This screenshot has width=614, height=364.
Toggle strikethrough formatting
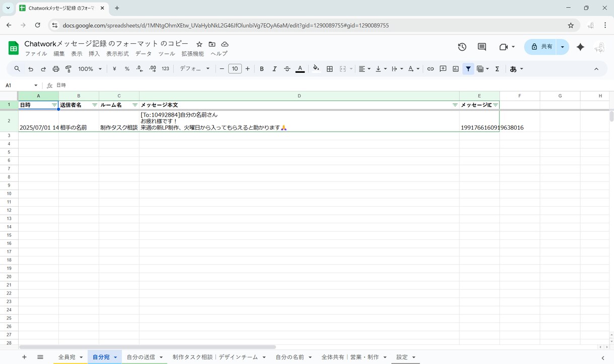287,69
